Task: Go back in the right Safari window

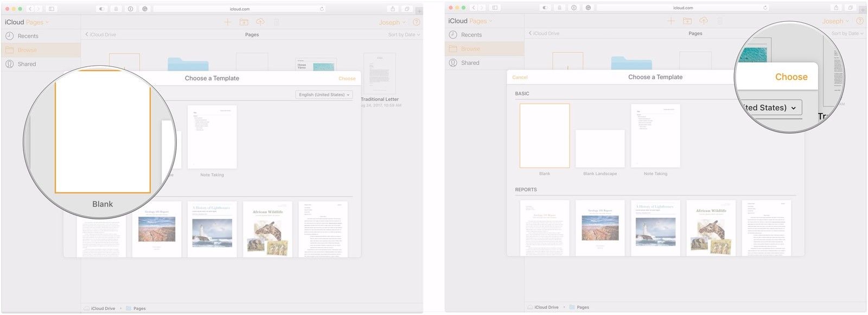Action: (473, 8)
